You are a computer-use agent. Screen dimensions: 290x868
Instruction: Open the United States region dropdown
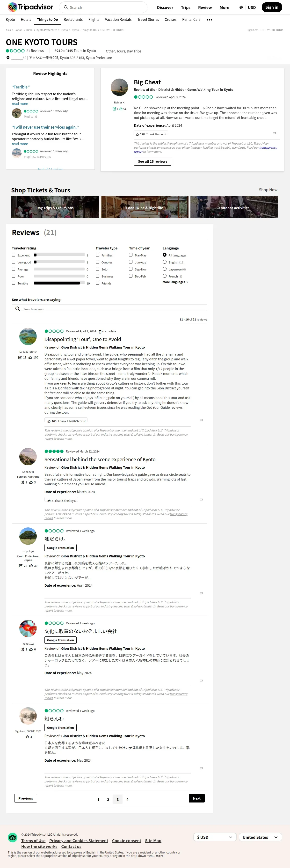click(260, 837)
